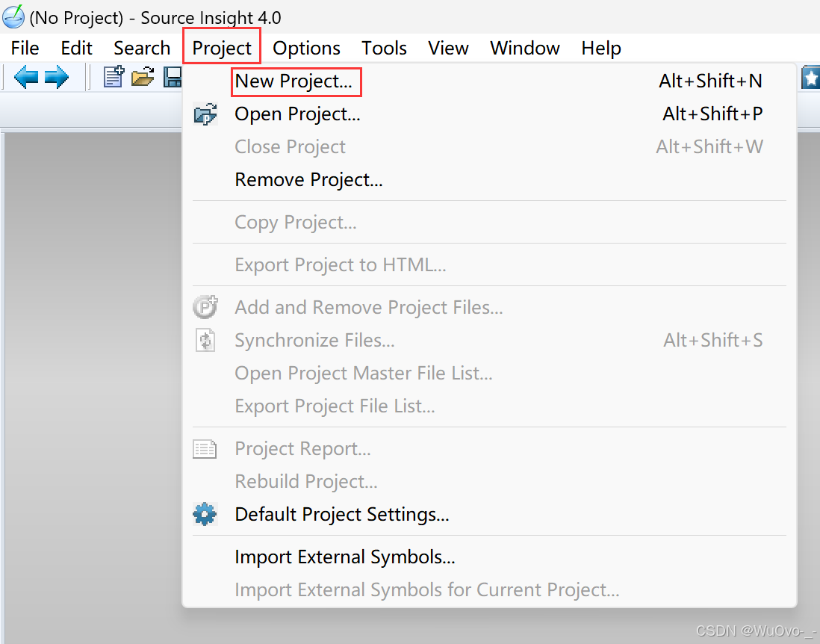Click the blue Go Forward arrow

point(57,78)
